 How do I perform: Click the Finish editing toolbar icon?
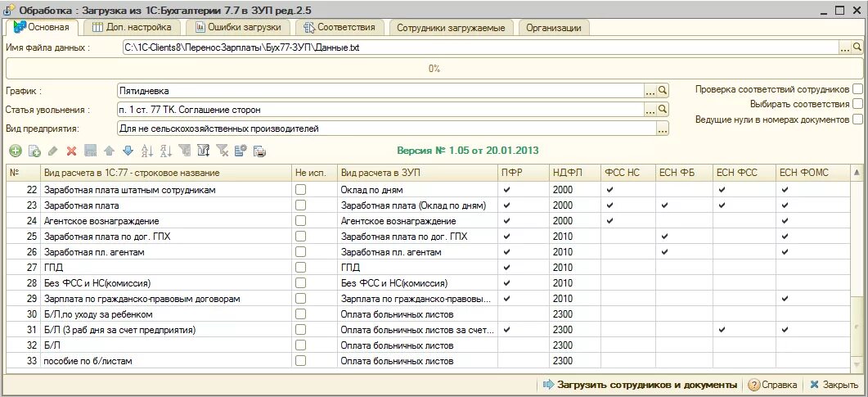pos(90,151)
